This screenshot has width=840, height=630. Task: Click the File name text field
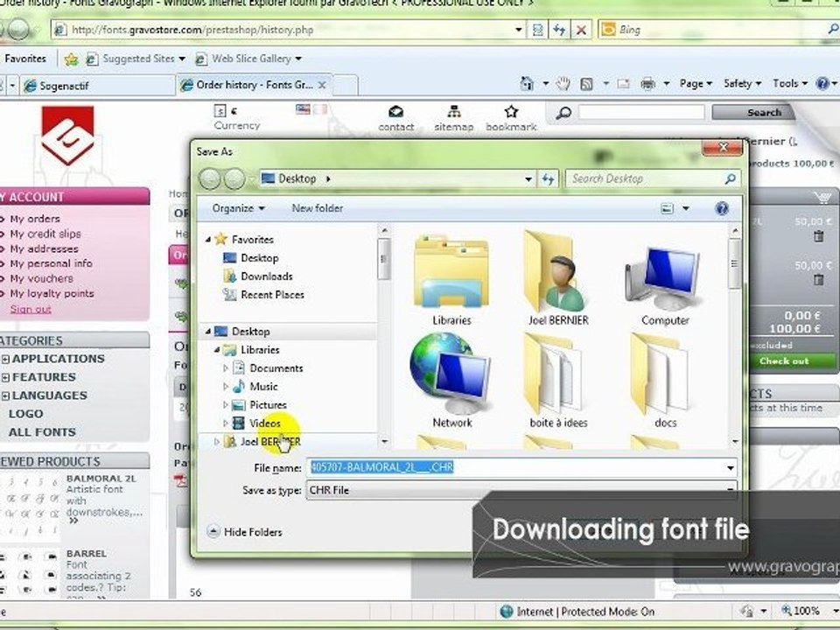pyautogui.click(x=515, y=467)
